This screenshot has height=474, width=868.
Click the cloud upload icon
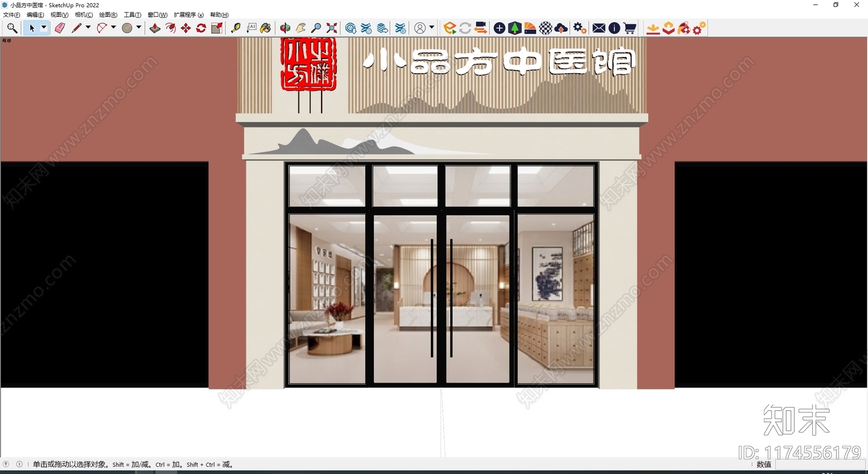click(x=561, y=28)
